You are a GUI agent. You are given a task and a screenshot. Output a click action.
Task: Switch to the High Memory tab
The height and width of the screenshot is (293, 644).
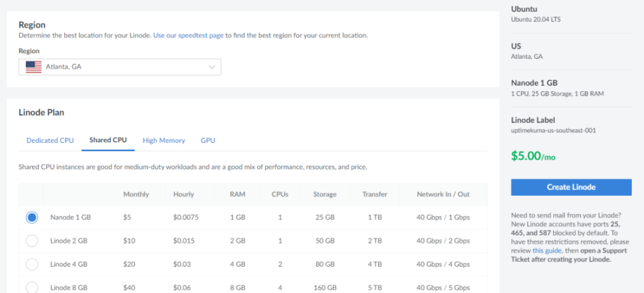pyautogui.click(x=164, y=140)
